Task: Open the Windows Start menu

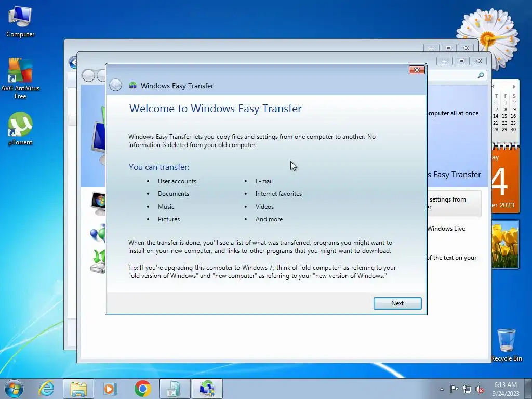Action: [x=14, y=389]
